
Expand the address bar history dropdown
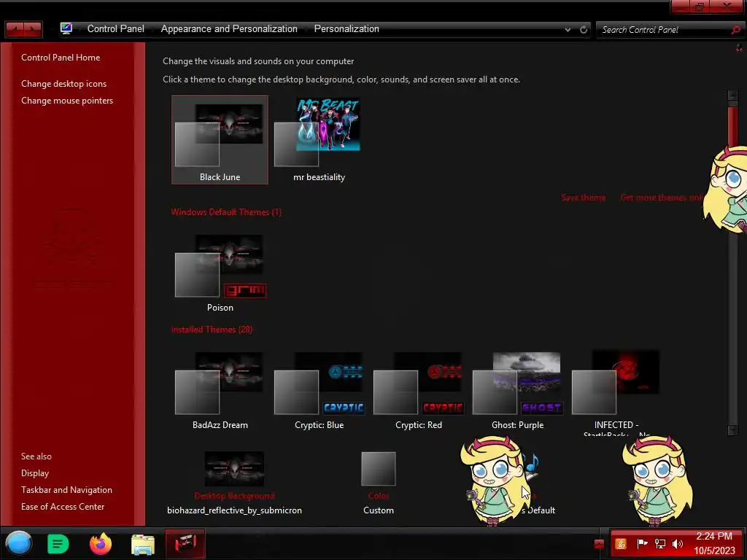click(x=568, y=29)
